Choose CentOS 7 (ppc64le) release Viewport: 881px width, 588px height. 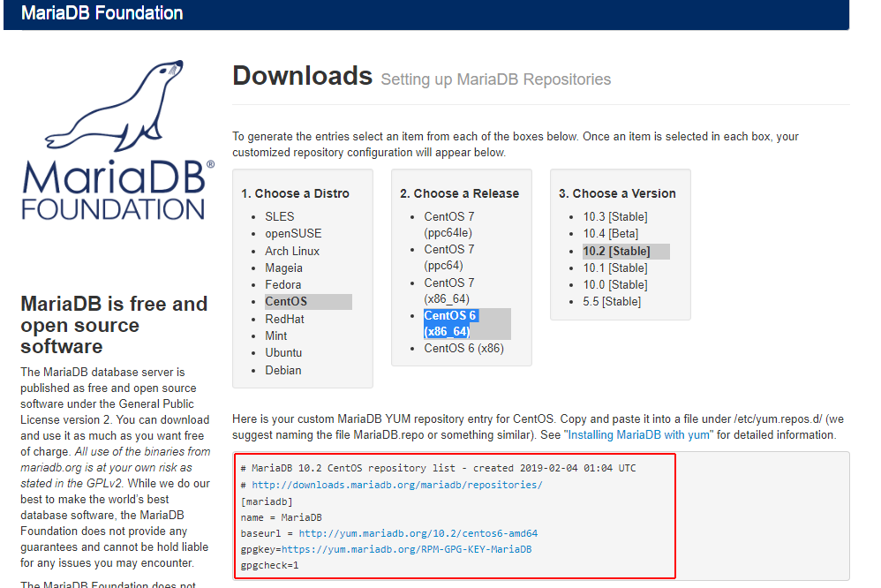click(x=450, y=224)
